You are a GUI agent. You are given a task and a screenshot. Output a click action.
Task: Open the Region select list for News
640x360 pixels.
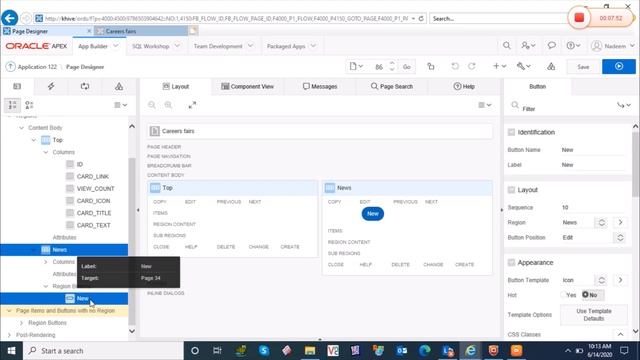point(602,222)
